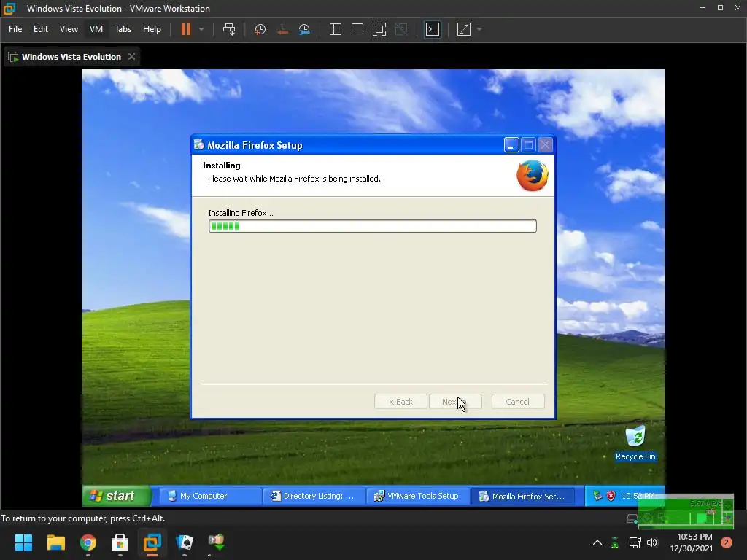Revert VM to previous snapshot
747x560 pixels.
coord(282,29)
